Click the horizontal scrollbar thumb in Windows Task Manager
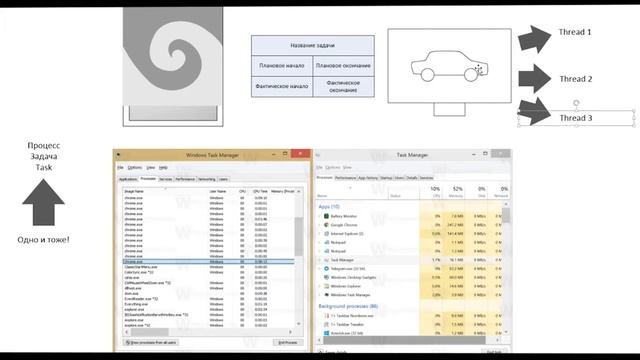 tap(149, 332)
